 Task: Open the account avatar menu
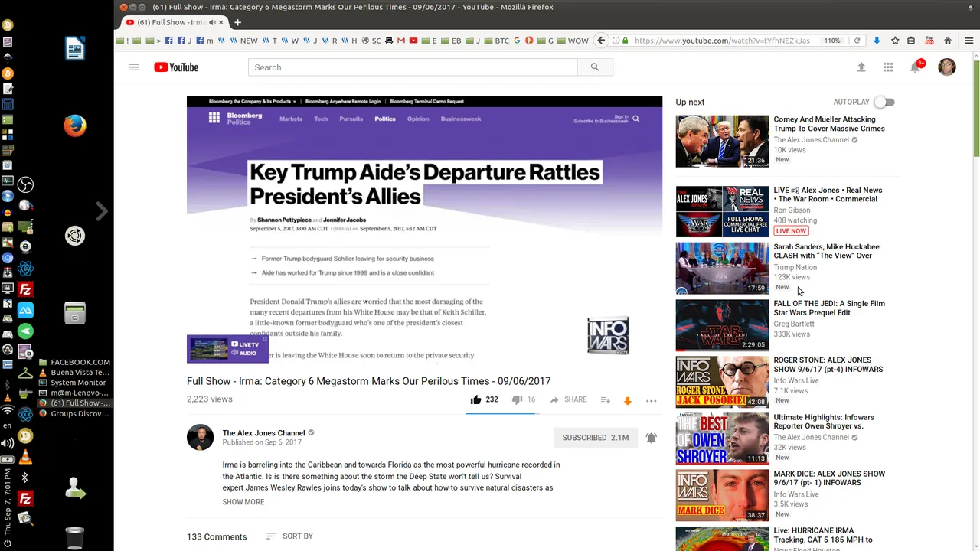(x=947, y=67)
